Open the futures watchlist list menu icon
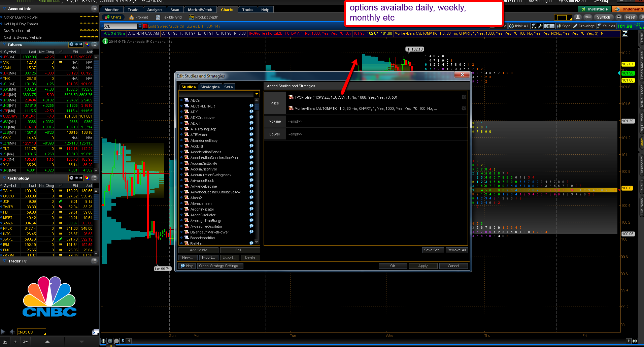Screen dimensions: 644x347 tap(94, 44)
